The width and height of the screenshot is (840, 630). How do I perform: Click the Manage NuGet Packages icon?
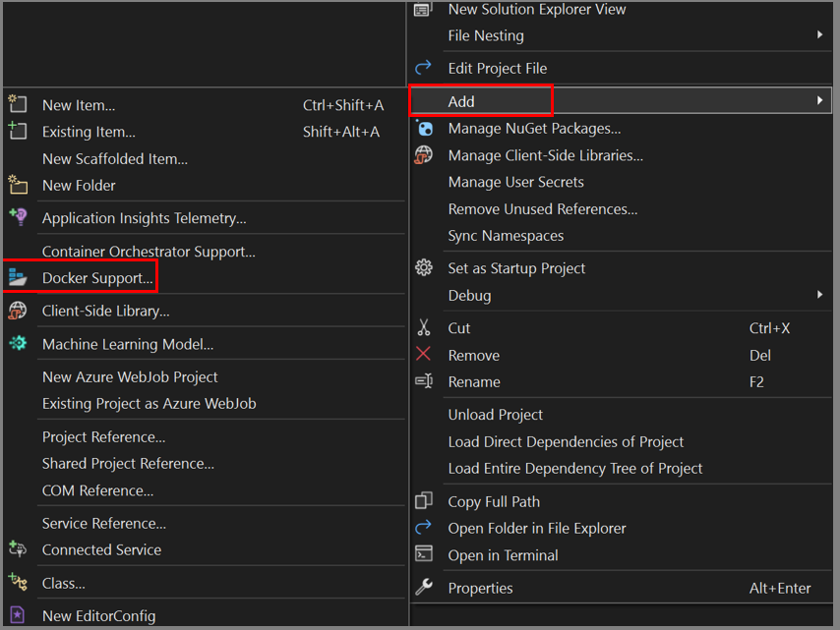click(424, 127)
